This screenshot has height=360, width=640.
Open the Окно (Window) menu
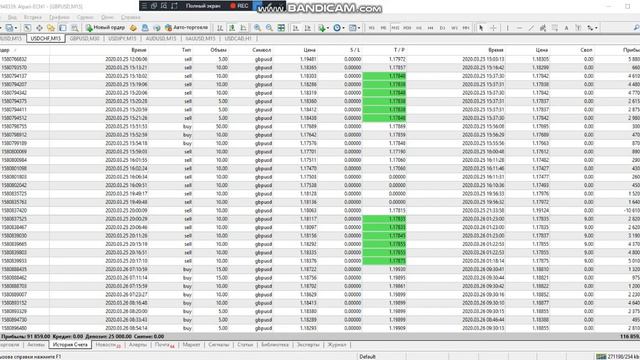[x=107, y=18]
